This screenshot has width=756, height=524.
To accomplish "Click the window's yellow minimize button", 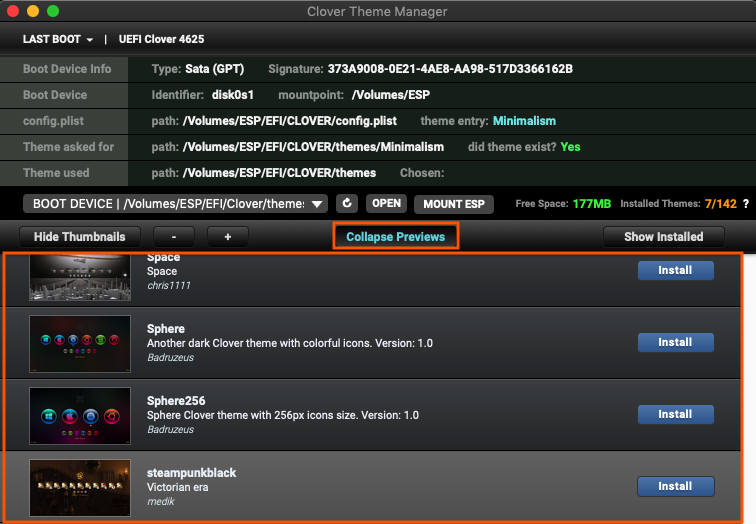I will (x=33, y=11).
